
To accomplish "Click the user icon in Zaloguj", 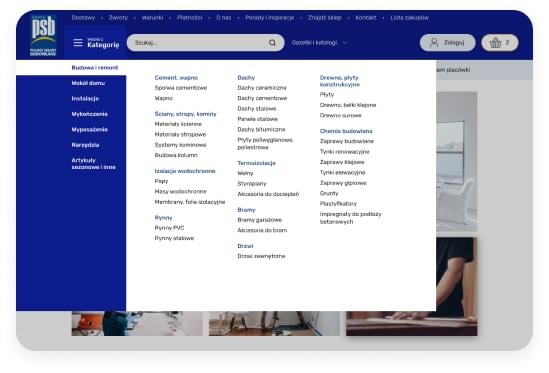I will click(x=434, y=43).
